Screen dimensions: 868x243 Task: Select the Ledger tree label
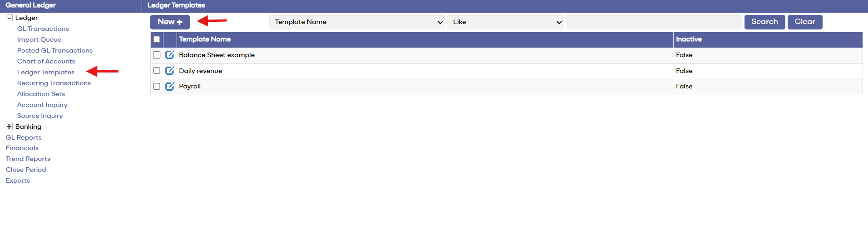(26, 18)
